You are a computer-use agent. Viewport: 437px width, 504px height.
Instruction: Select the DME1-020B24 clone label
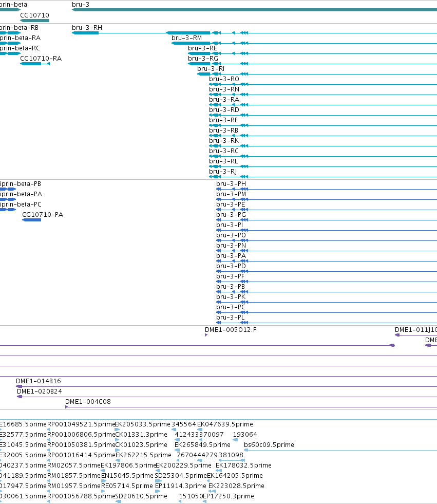pyautogui.click(x=40, y=391)
